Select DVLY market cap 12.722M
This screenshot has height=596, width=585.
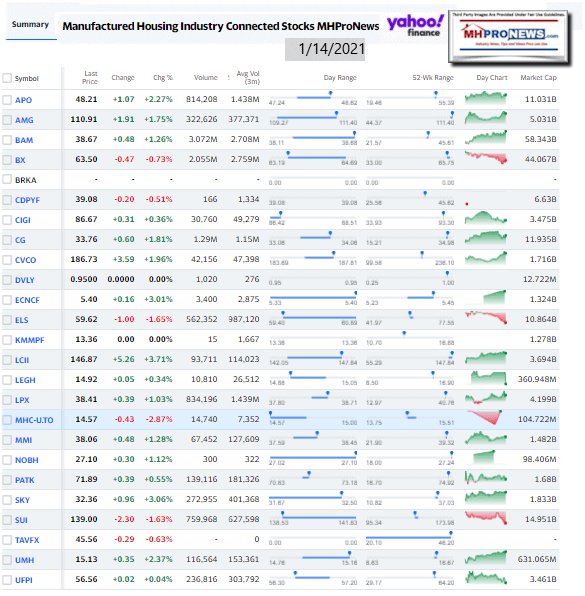[x=540, y=279]
